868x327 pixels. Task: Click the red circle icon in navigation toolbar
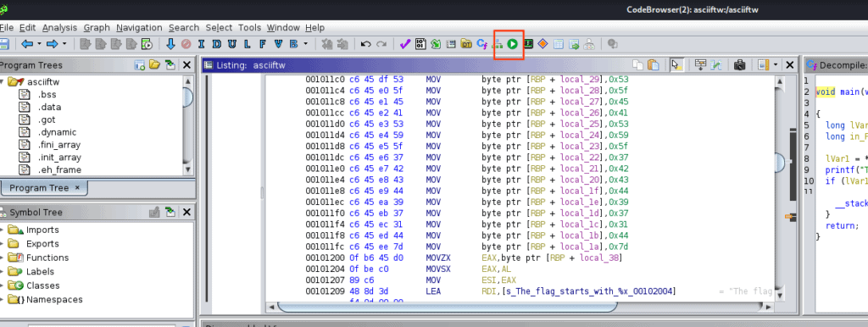point(186,44)
